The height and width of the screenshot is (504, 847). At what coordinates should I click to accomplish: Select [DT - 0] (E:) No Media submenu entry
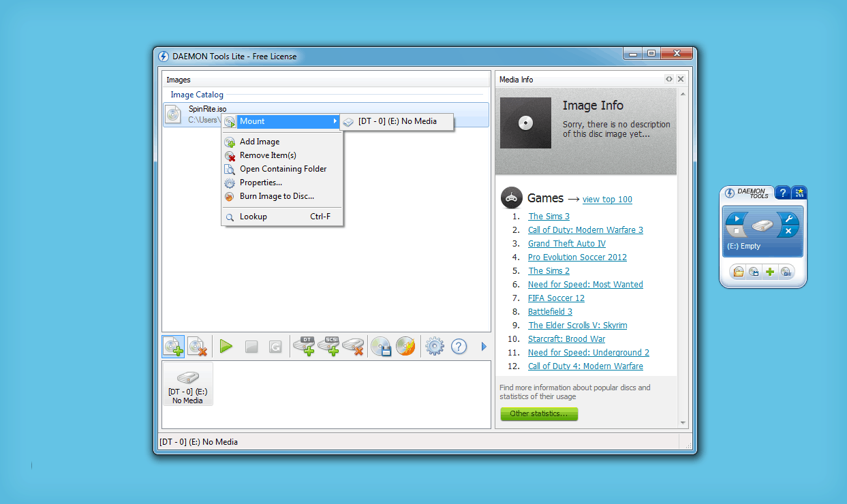pos(397,122)
